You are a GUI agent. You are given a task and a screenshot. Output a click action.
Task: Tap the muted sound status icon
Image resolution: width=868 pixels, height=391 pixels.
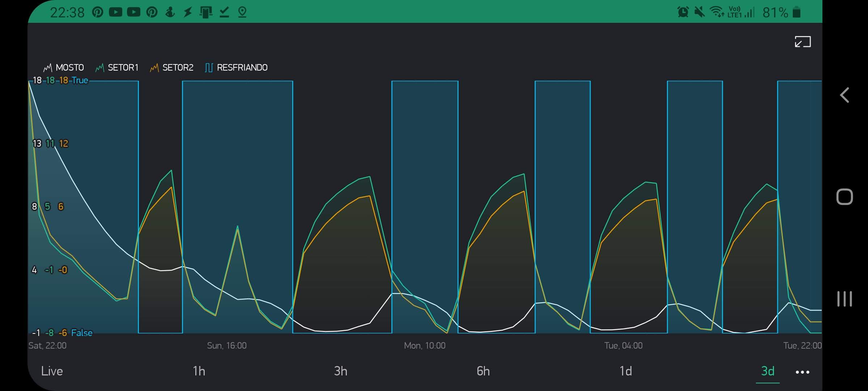pyautogui.click(x=699, y=12)
